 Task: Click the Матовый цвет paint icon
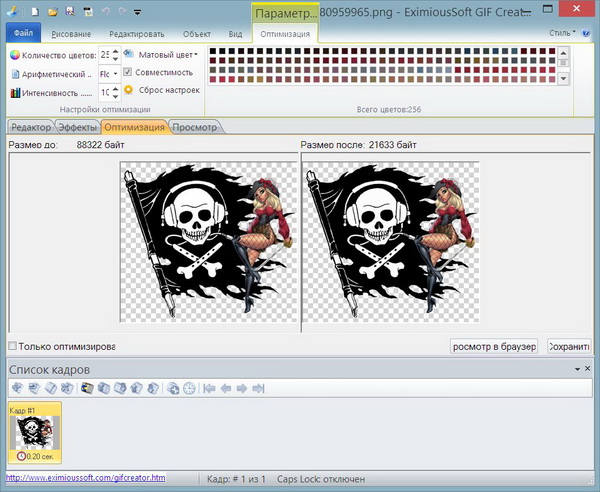pos(129,54)
